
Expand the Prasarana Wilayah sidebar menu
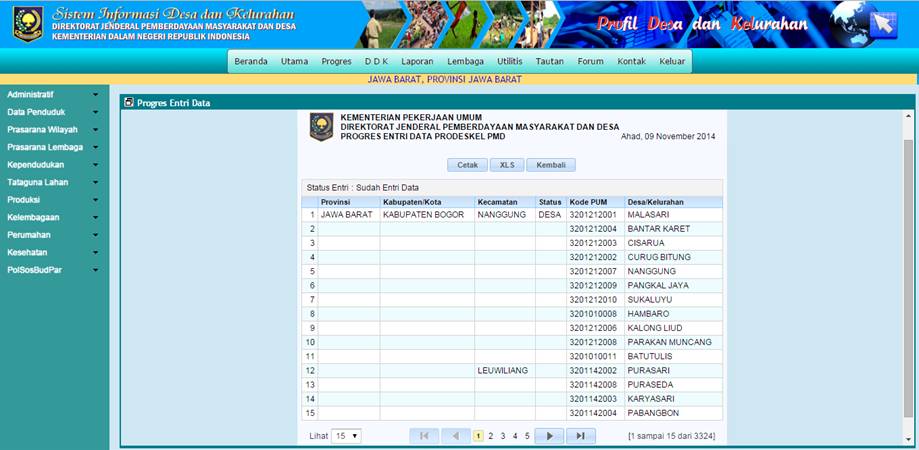[x=53, y=129]
